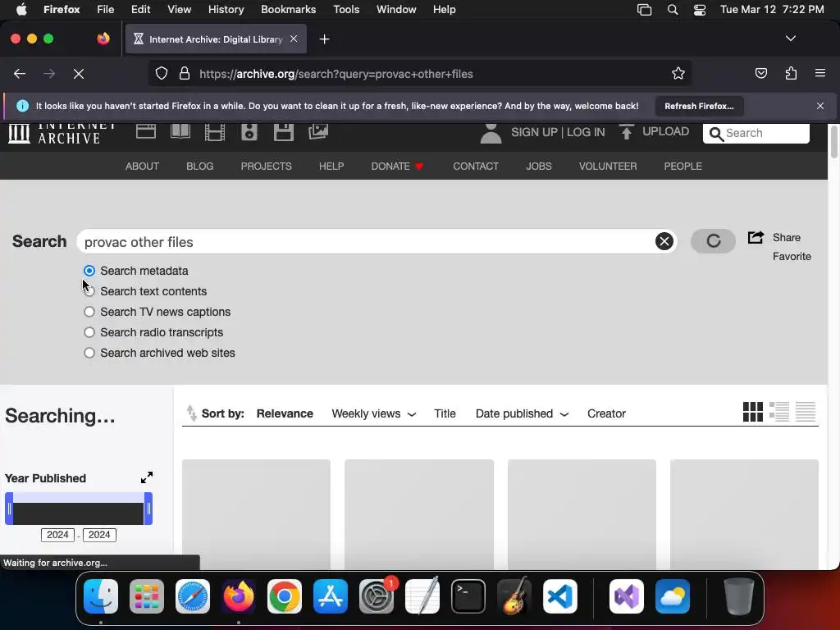Click the start year 2024 field
The height and width of the screenshot is (630, 840).
tap(57, 535)
